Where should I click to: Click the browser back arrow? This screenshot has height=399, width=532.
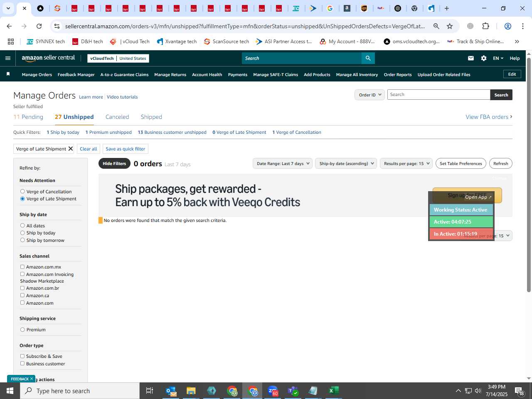point(9,26)
